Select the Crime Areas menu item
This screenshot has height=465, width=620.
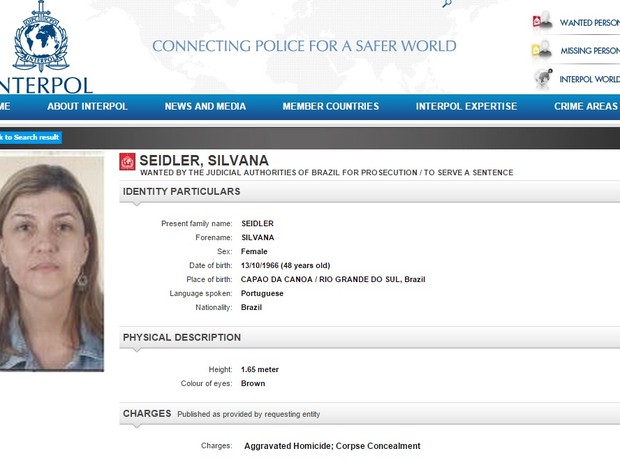(586, 107)
